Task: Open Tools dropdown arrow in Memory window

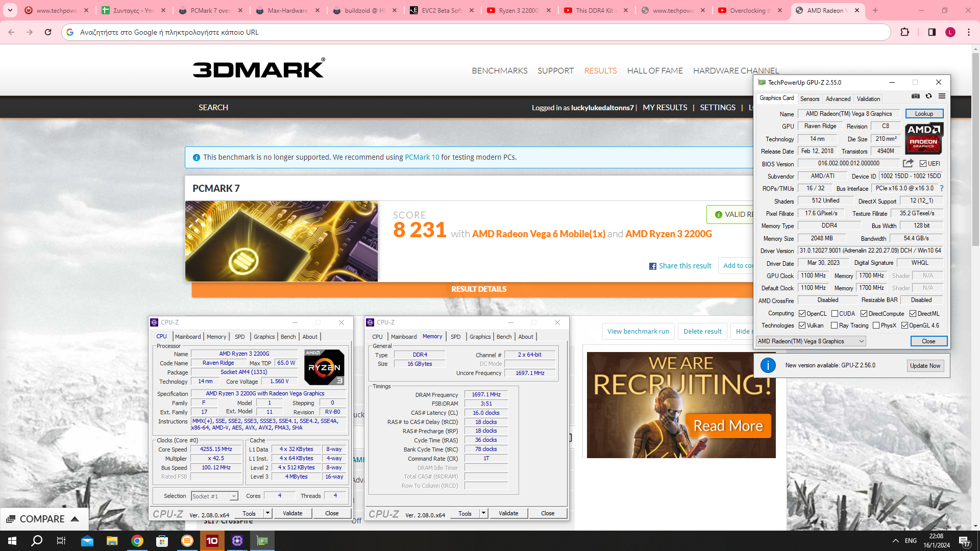Action: tap(483, 513)
